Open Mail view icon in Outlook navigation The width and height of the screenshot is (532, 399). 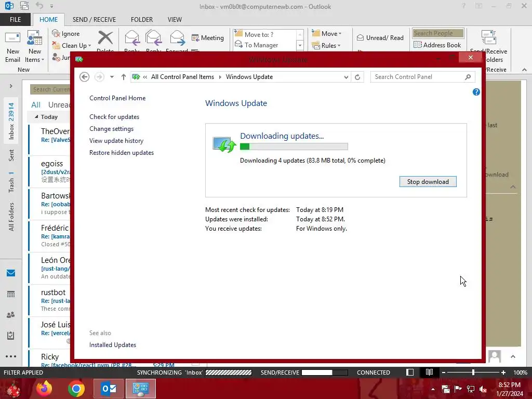click(x=11, y=273)
